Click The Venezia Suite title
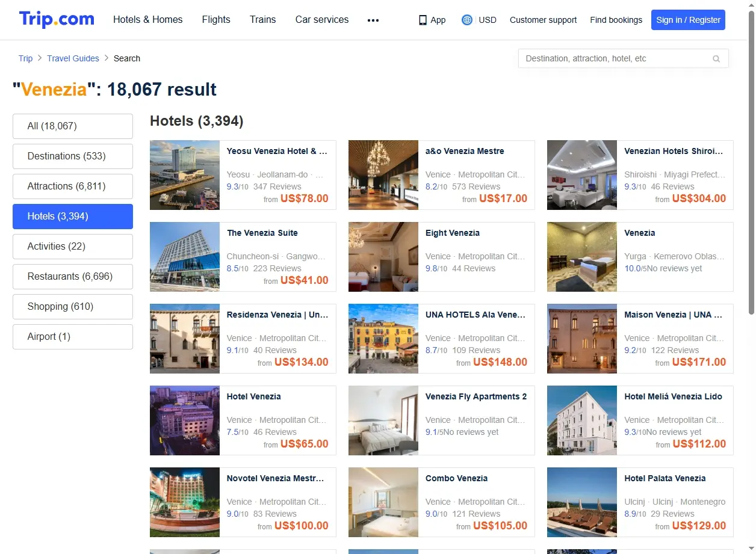Screen dimensions: 756x554 click(262, 233)
